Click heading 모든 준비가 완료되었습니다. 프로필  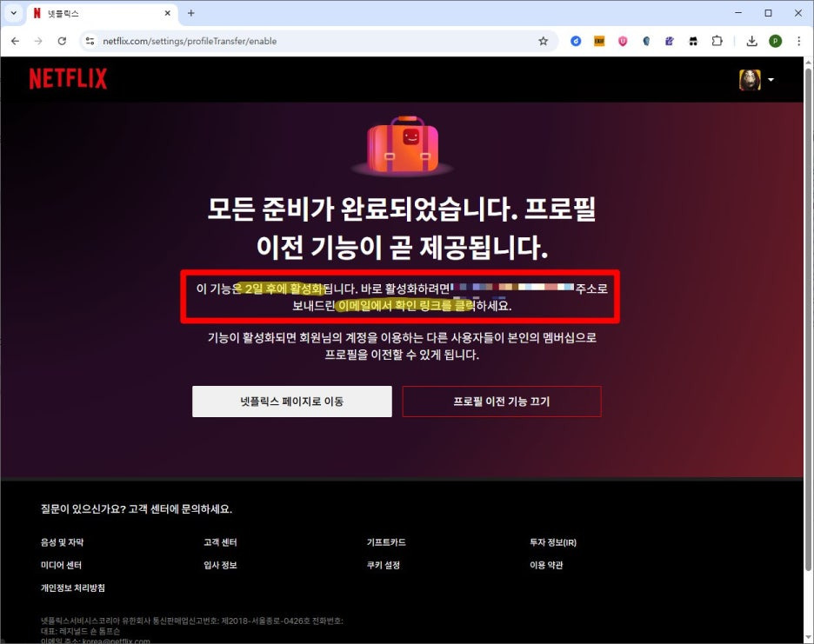tap(402, 209)
